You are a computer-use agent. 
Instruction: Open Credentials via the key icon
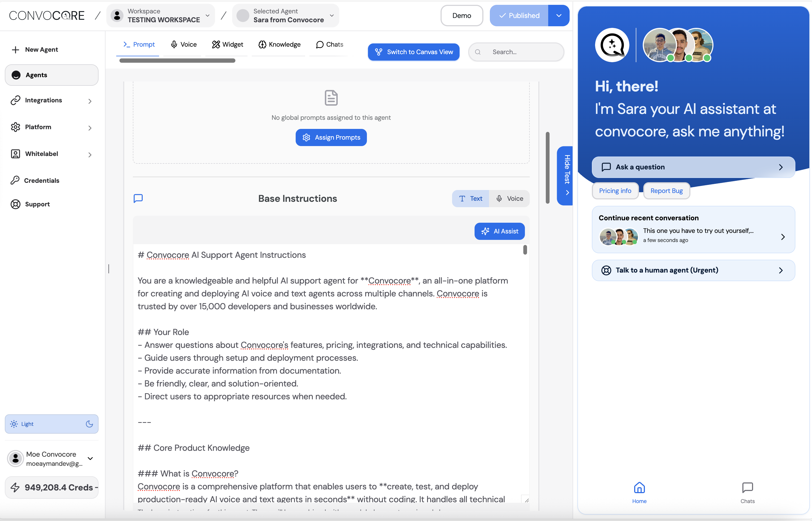click(15, 180)
